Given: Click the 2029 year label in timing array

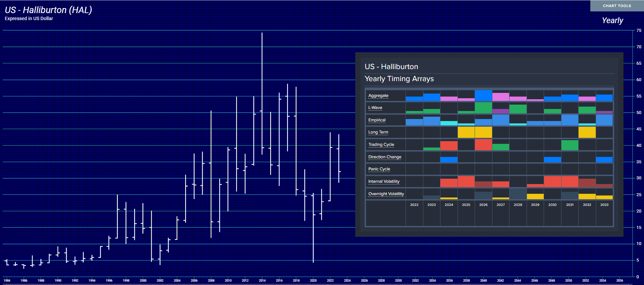Looking at the screenshot, I should [535, 205].
